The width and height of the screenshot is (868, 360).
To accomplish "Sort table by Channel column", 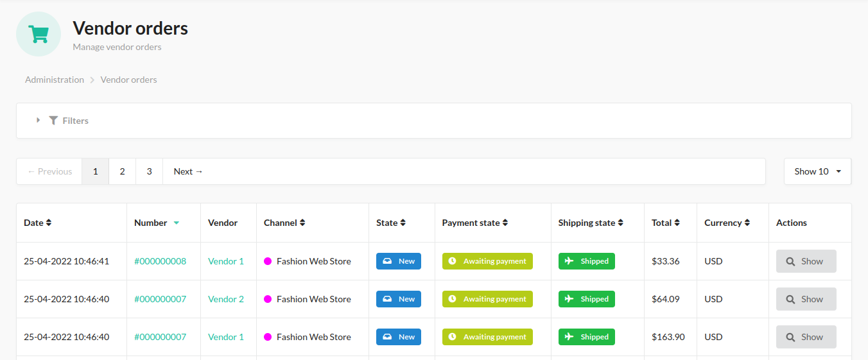I will [x=284, y=223].
